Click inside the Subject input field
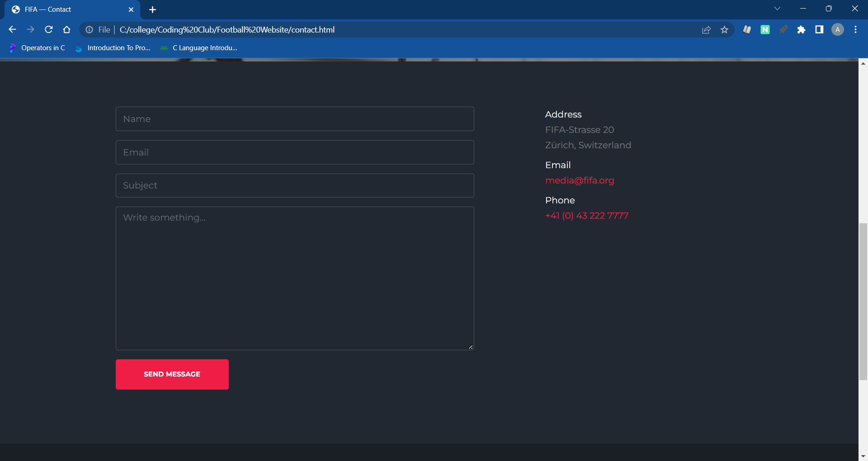Image resolution: width=868 pixels, height=461 pixels. (294, 185)
